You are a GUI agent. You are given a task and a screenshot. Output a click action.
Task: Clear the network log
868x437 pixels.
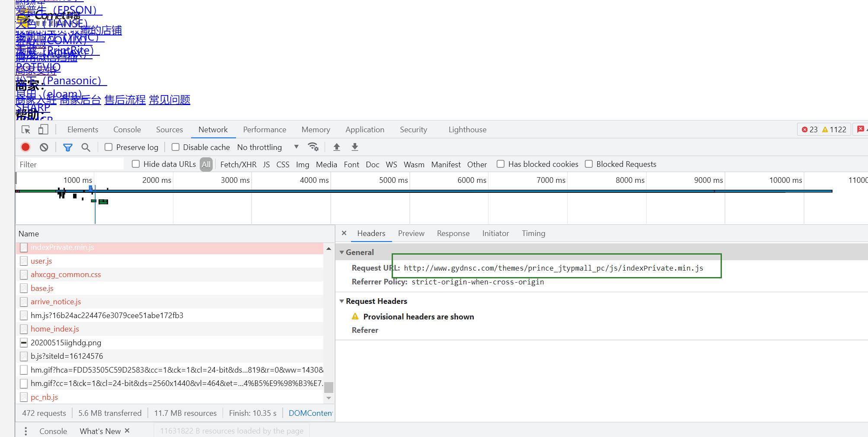44,147
